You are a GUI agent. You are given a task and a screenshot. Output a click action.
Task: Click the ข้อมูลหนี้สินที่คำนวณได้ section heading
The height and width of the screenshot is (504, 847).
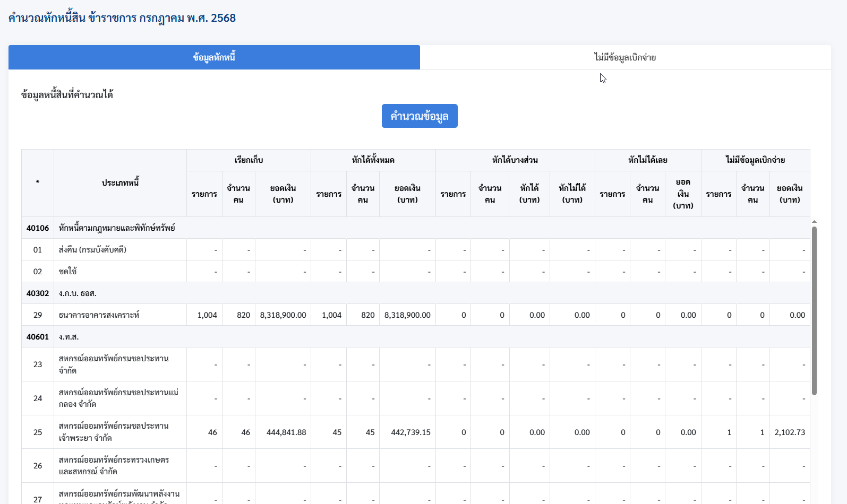click(67, 95)
